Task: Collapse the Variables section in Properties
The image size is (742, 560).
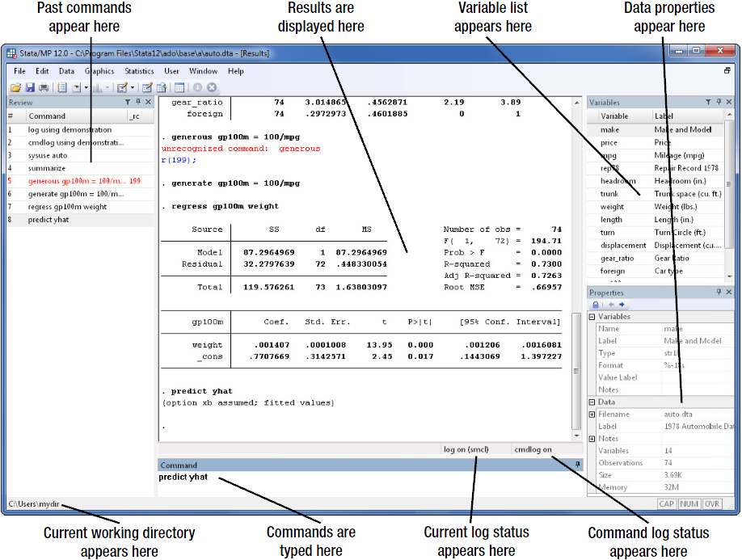Action: pyautogui.click(x=592, y=317)
